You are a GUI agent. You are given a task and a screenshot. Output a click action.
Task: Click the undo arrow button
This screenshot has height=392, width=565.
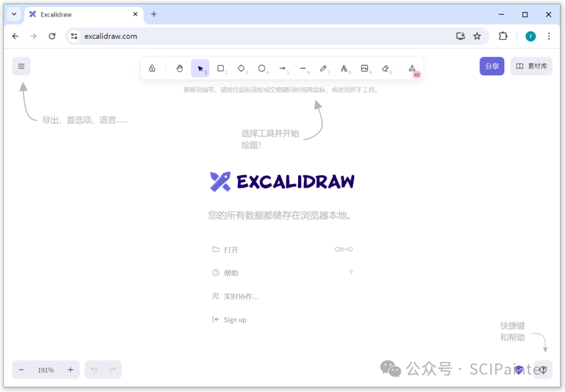94,369
